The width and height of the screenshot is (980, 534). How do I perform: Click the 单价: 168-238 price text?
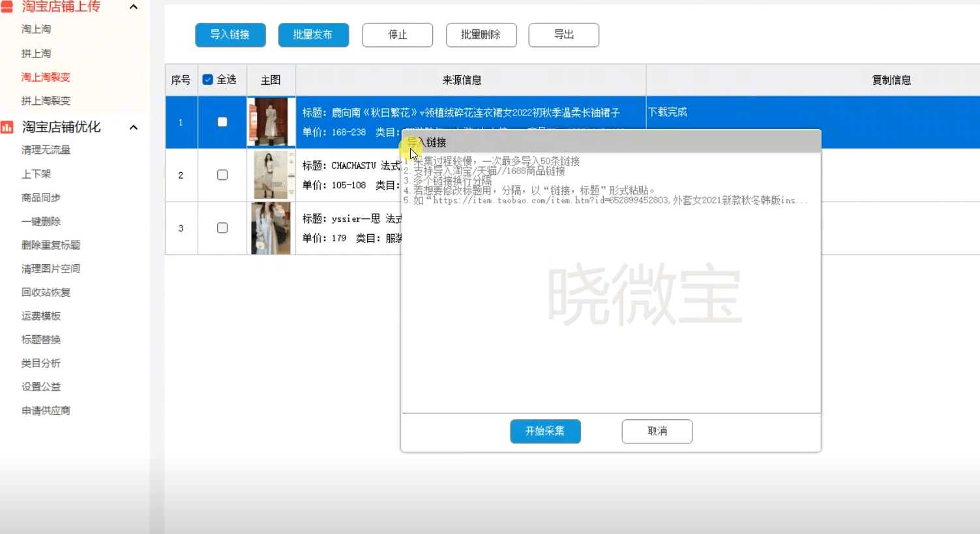point(334,132)
